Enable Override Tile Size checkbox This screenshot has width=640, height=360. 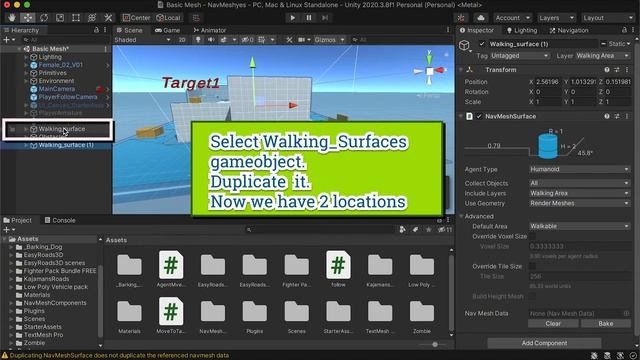click(x=532, y=266)
